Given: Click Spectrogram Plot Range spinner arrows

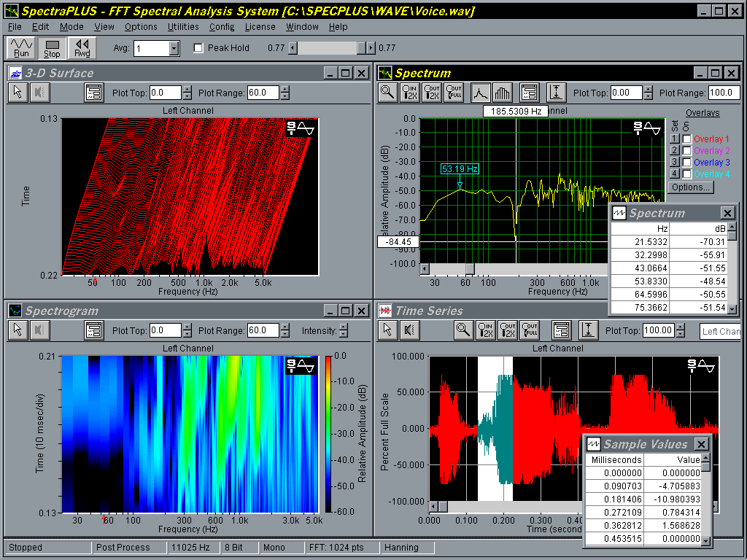Looking at the screenshot, I should click(285, 330).
